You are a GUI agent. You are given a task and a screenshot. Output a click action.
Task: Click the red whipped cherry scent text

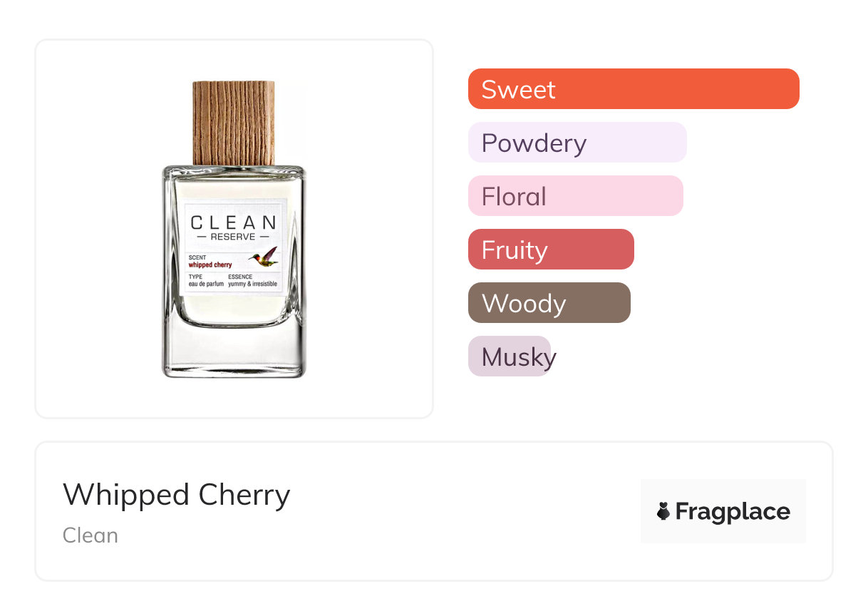point(210,265)
